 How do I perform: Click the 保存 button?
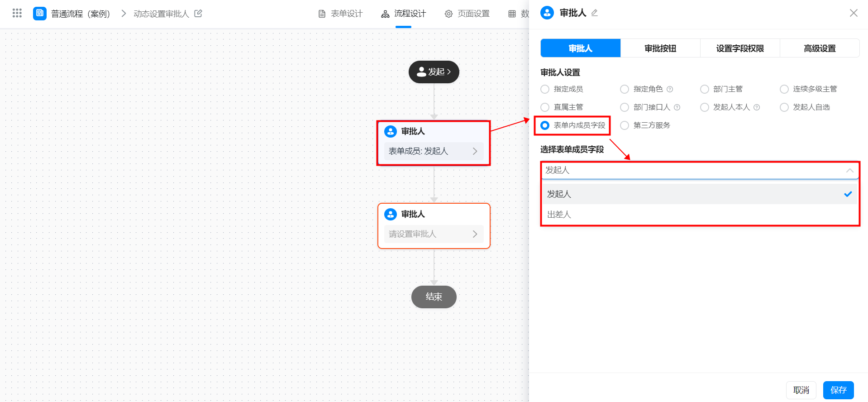click(838, 390)
